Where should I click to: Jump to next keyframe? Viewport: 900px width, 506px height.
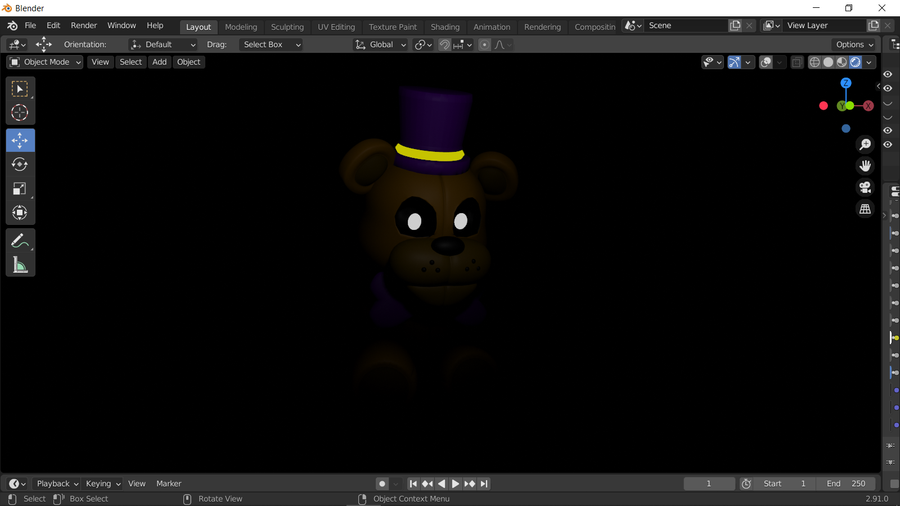pyautogui.click(x=470, y=484)
